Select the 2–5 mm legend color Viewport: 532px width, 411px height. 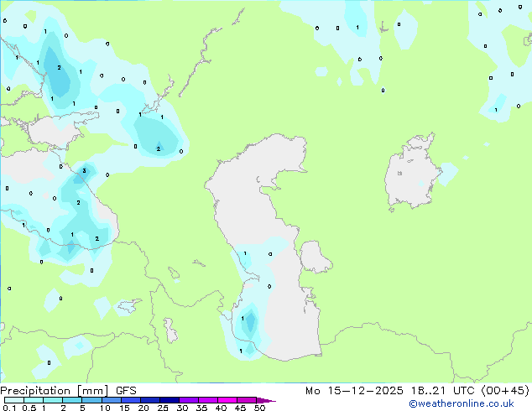click(72, 400)
